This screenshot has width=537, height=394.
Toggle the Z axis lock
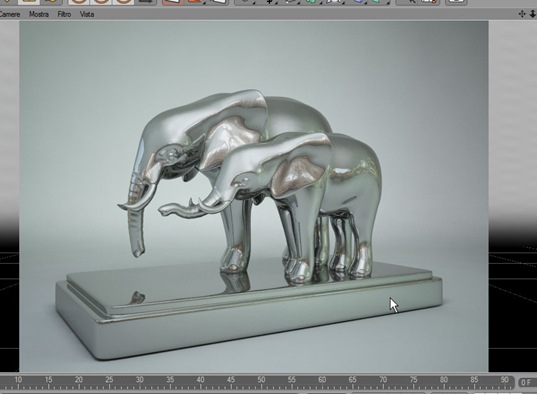coord(123,2)
